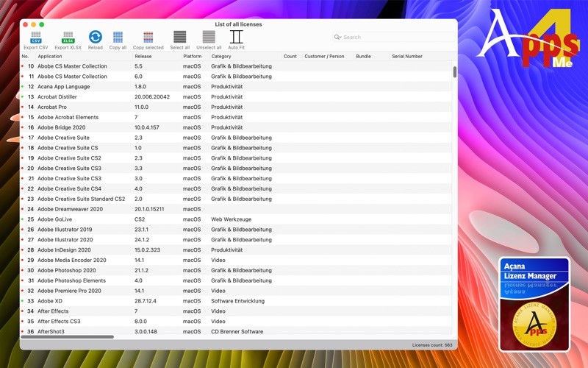The image size is (588, 368).
Task: Select the After Effects CS3 row
Action: tap(236, 322)
